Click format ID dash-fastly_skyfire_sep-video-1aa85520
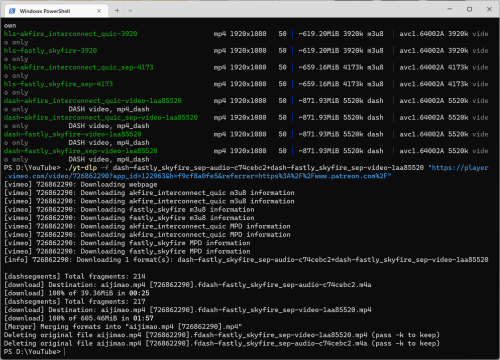 81,151
